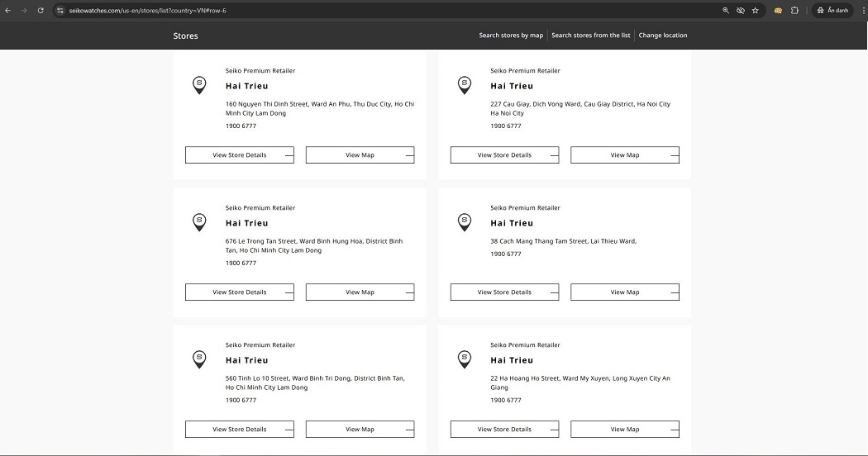Viewport: 868px width, 456px height.
Task: View Map for 38 Cach Mang Thang Tam store
Action: click(625, 292)
